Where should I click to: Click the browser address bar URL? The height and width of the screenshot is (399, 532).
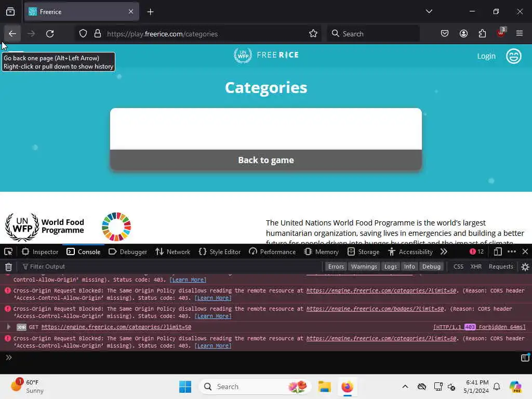162,34
